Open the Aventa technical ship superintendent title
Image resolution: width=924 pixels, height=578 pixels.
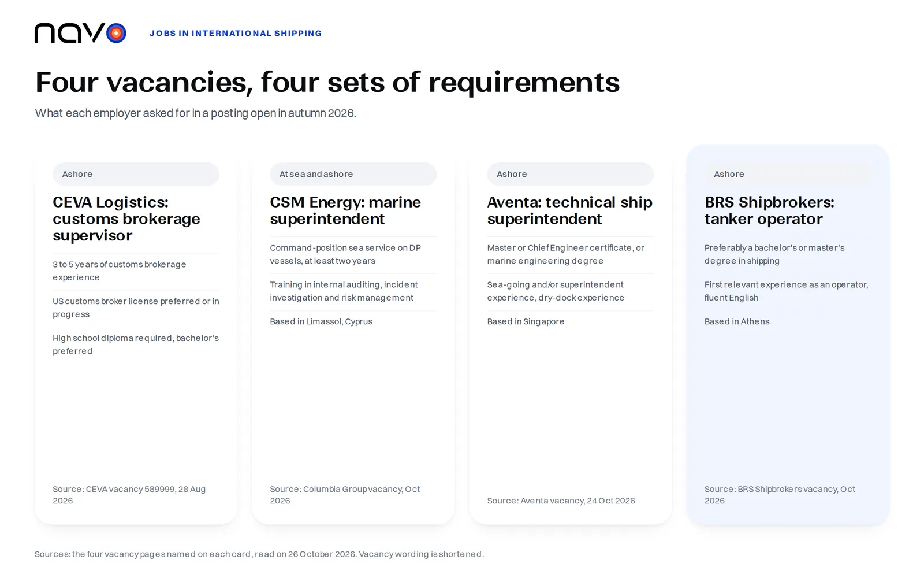click(x=569, y=210)
